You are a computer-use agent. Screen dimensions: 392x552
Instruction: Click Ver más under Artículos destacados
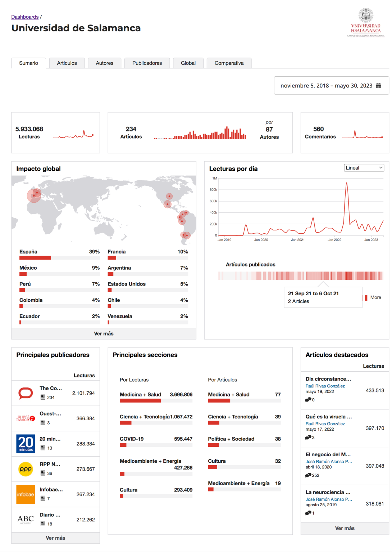[x=345, y=528]
